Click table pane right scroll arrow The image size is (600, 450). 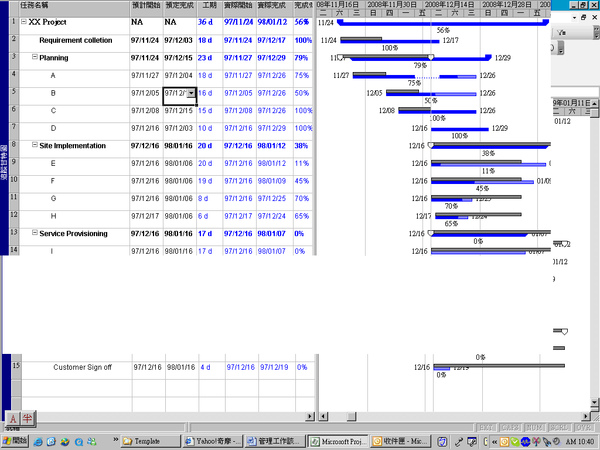(310, 416)
